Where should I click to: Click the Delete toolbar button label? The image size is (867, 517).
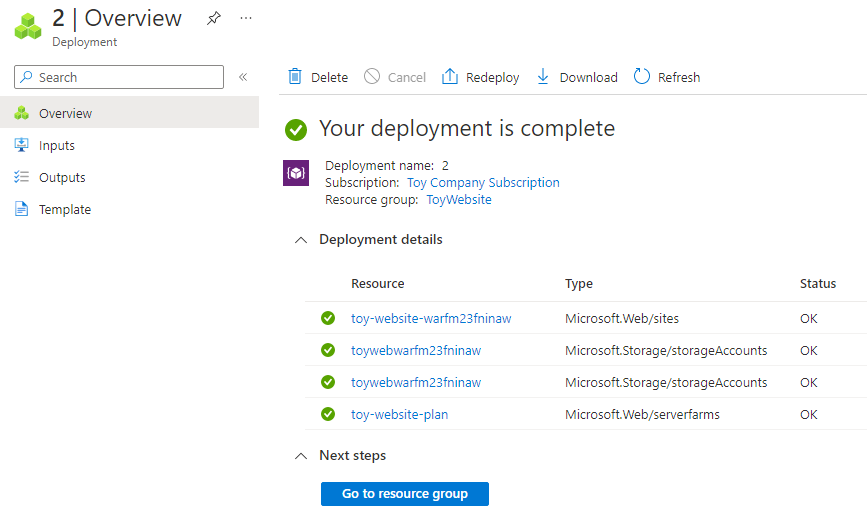click(x=330, y=77)
